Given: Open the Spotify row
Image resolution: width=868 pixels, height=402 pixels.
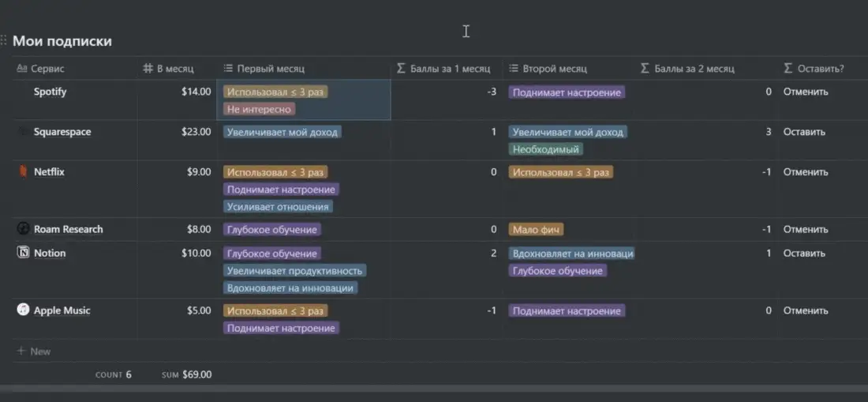Looking at the screenshot, I should [50, 92].
